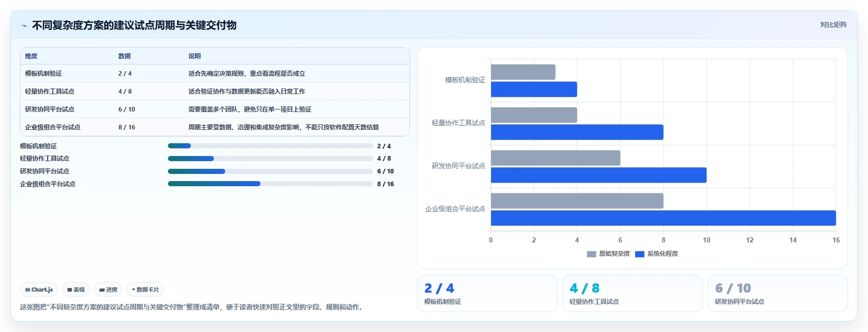Click the chart y-axis label 研发协同平台试点
This screenshot has width=868, height=332.
click(x=459, y=166)
